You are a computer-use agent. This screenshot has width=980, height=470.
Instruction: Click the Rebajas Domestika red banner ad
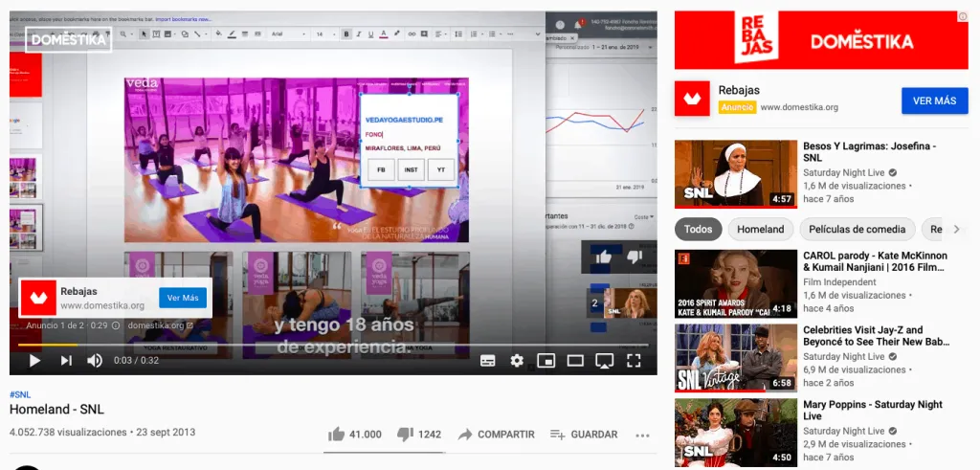(x=821, y=40)
